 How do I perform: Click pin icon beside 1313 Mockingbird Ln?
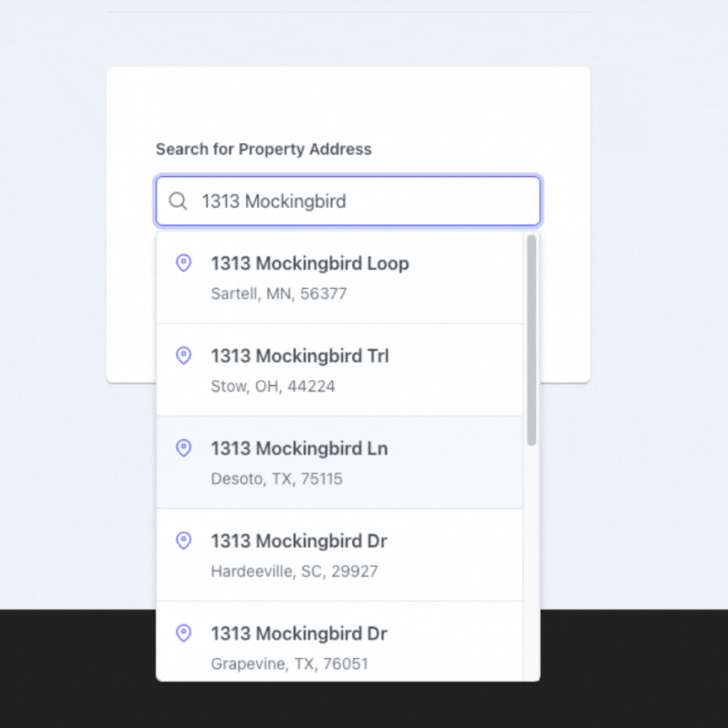184,448
